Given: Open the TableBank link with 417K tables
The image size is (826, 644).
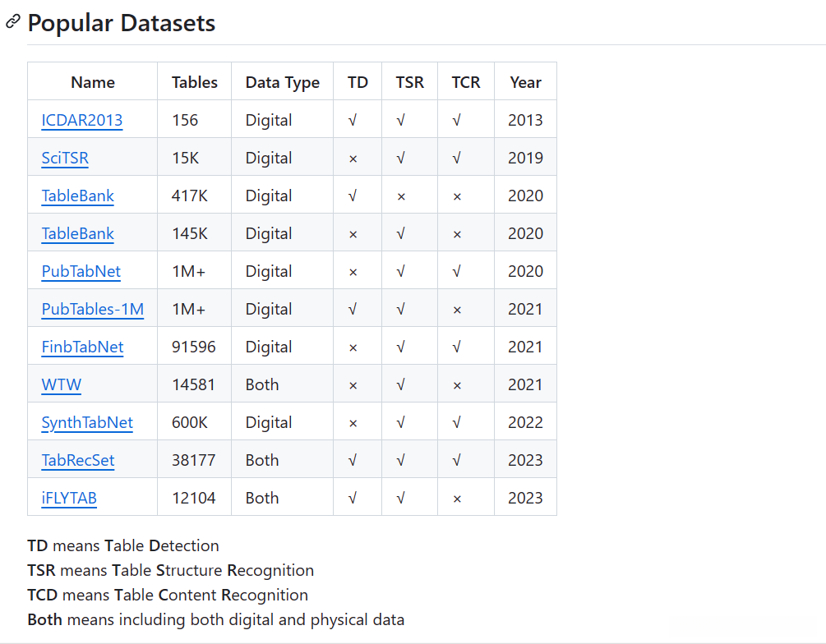Looking at the screenshot, I should tap(78, 195).
